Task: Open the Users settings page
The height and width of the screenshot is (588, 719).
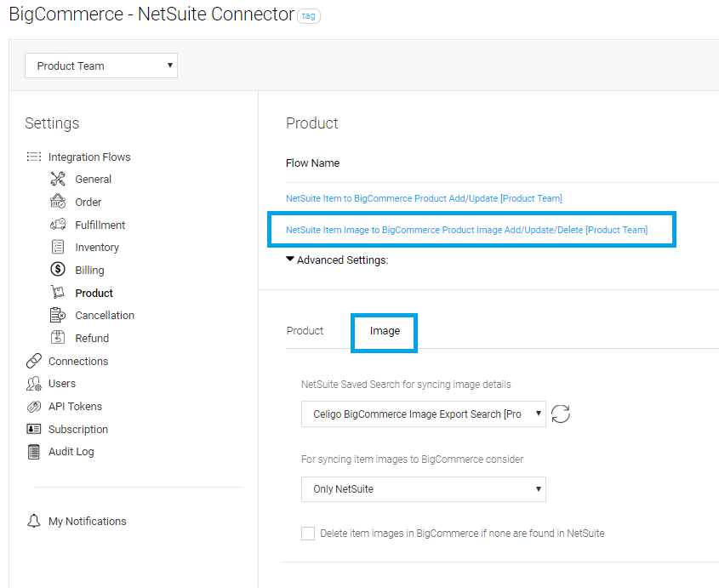Action: click(62, 383)
